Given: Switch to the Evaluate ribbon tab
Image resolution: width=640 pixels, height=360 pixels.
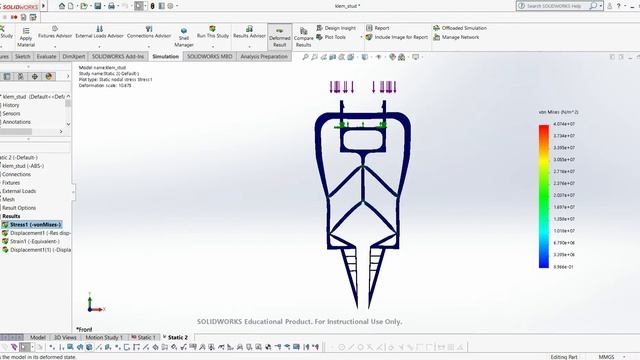Looking at the screenshot, I should click(x=46, y=56).
